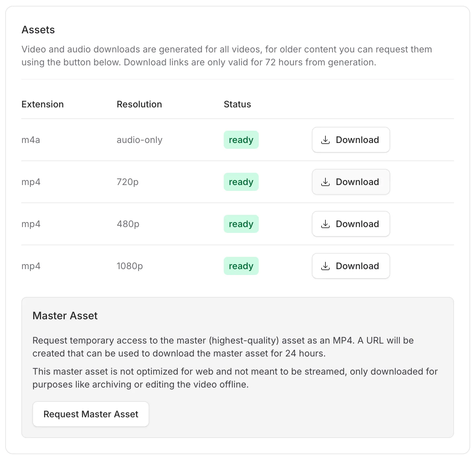Click Request Master Asset
Image resolution: width=476 pixels, height=460 pixels.
click(91, 414)
